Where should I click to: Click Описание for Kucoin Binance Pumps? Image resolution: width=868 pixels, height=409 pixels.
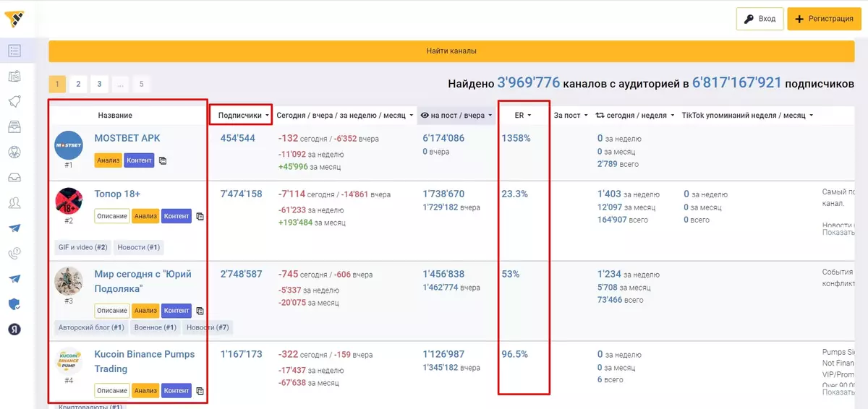(112, 391)
